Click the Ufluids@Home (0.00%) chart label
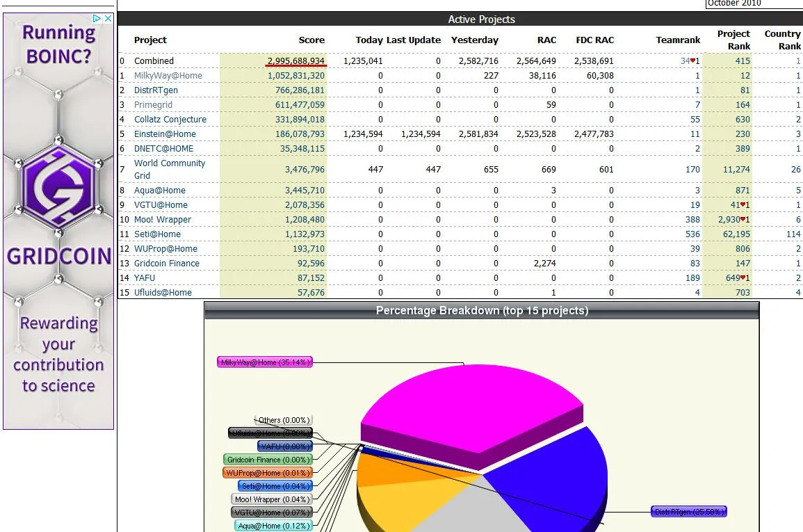This screenshot has height=532, width=803. coord(270,433)
